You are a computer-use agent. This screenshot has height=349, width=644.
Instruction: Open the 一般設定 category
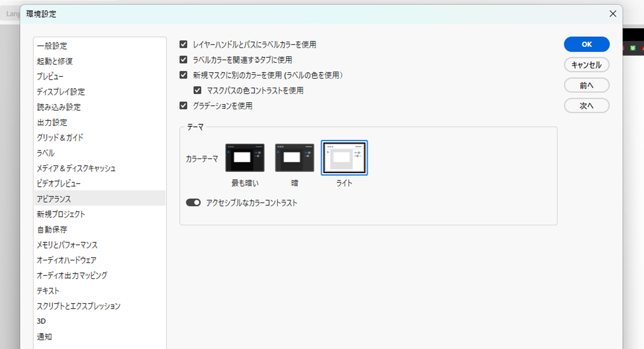[100, 46]
